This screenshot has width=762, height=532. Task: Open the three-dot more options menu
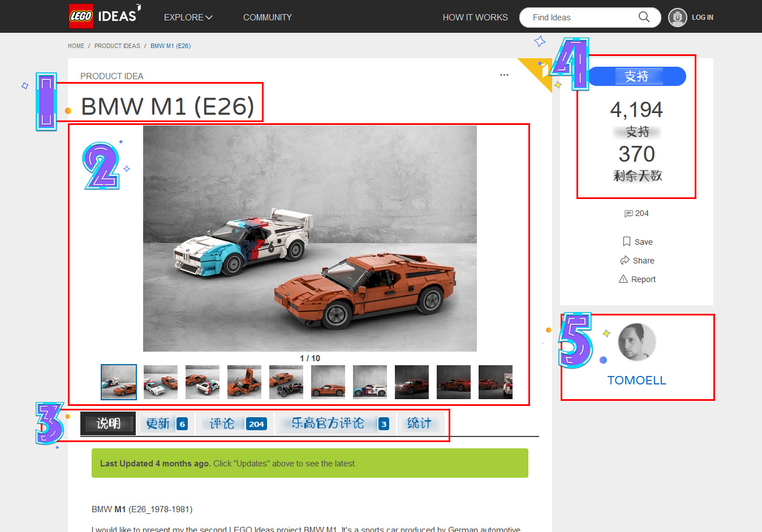[x=504, y=75]
